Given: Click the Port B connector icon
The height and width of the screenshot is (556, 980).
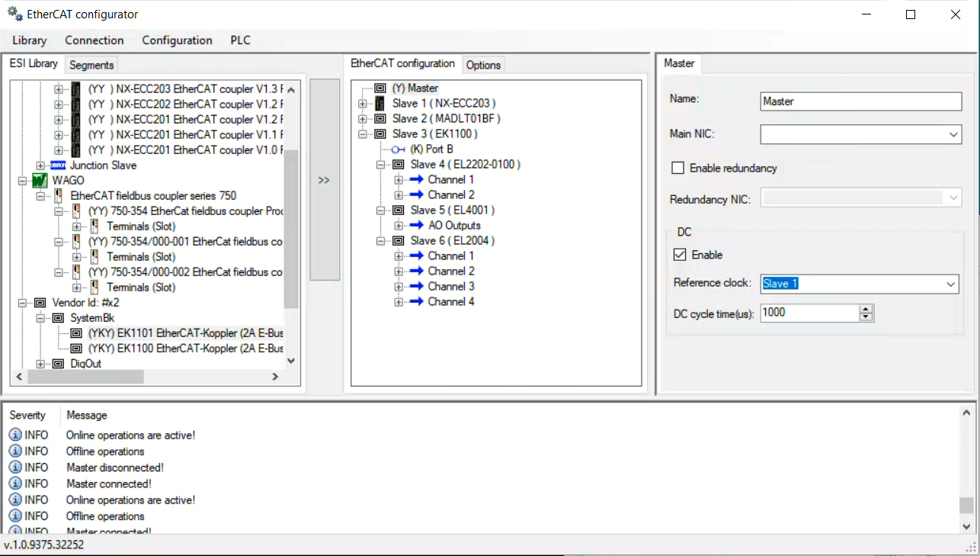Looking at the screenshot, I should tap(398, 149).
